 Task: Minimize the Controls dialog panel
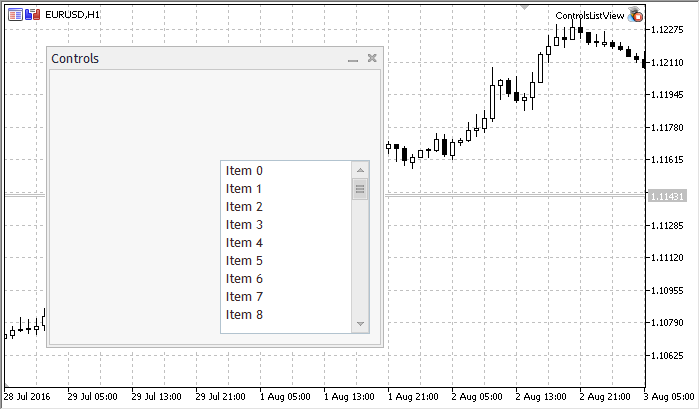pyautogui.click(x=352, y=60)
